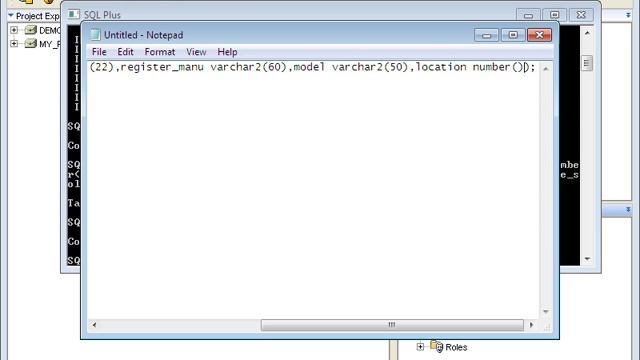This screenshot has width=640, height=360.
Task: Expand the MY_ project tree node
Action: [x=14, y=43]
